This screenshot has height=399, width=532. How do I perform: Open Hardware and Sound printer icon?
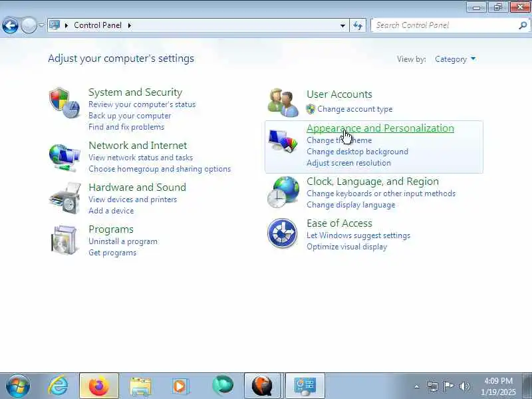click(x=65, y=198)
